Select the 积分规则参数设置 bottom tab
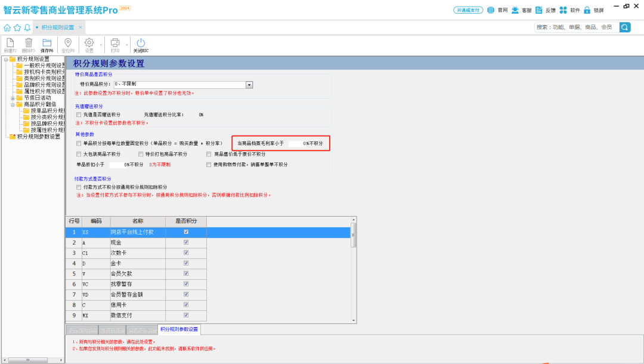This screenshot has width=644, height=364. 179,329
